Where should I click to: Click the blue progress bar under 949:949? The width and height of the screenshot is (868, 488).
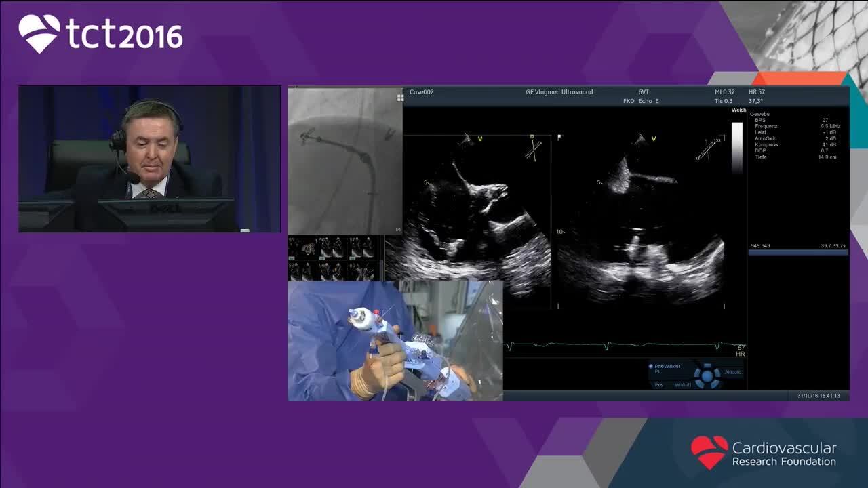tap(797, 253)
